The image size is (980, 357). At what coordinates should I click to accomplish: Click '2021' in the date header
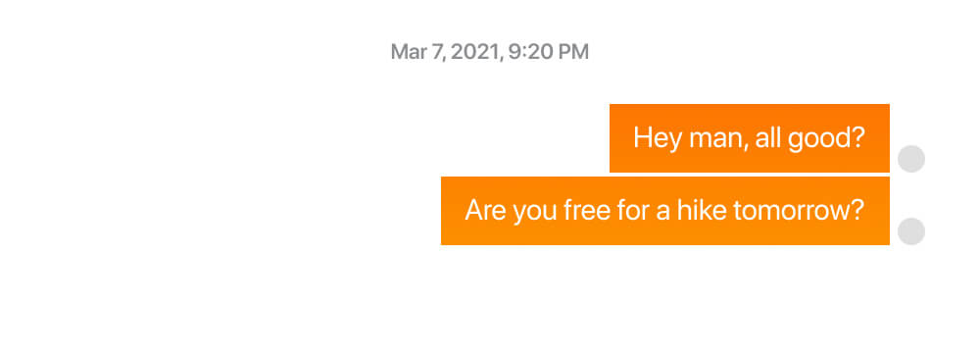(x=474, y=52)
